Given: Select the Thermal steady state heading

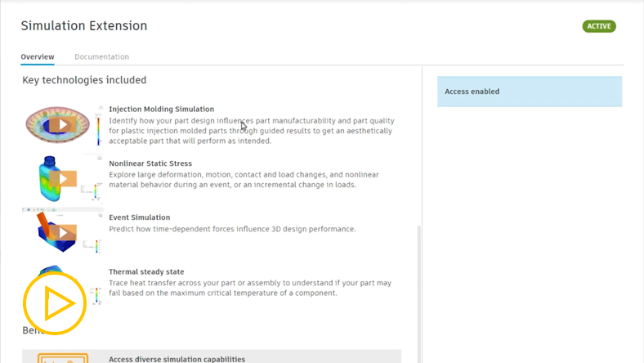Looking at the screenshot, I should coord(146,271).
